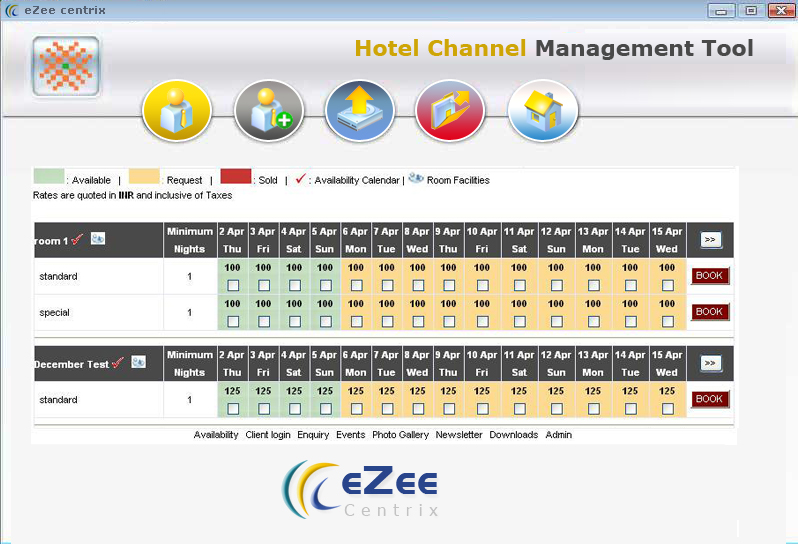Open the Admin footer link
The height and width of the screenshot is (544, 798).
(559, 435)
